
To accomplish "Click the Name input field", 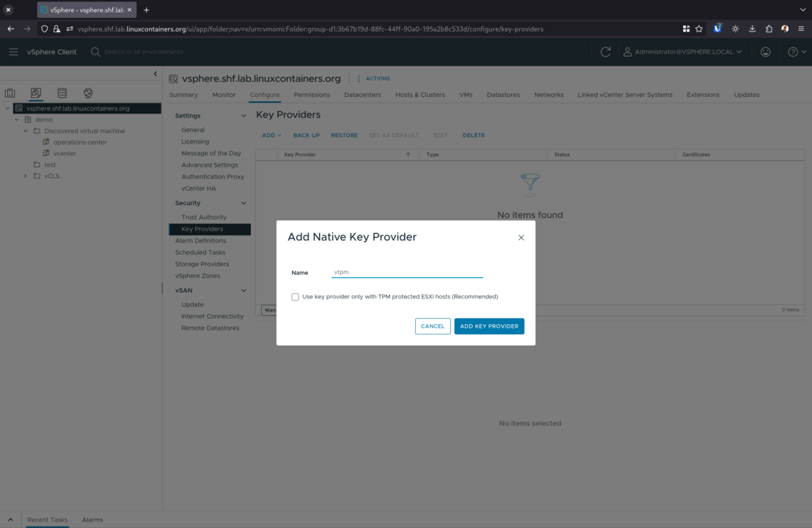I will pyautogui.click(x=407, y=272).
